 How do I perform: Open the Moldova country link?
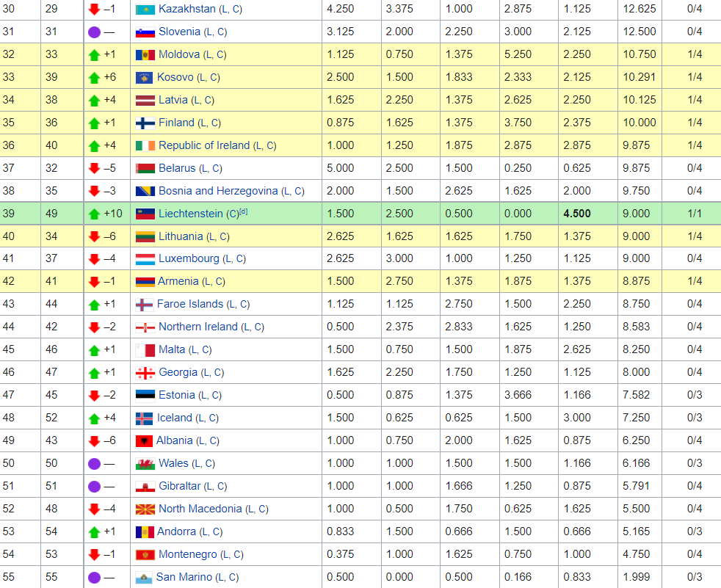point(179,54)
